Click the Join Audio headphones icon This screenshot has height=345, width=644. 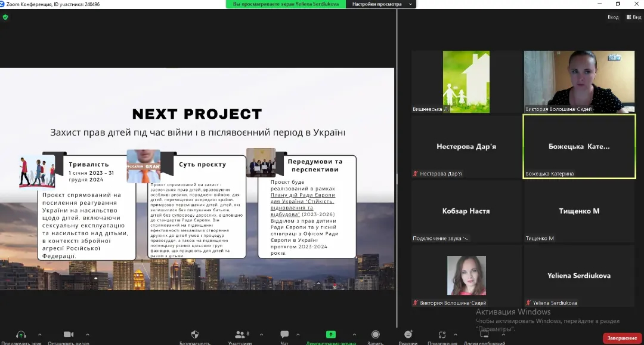pyautogui.click(x=21, y=335)
